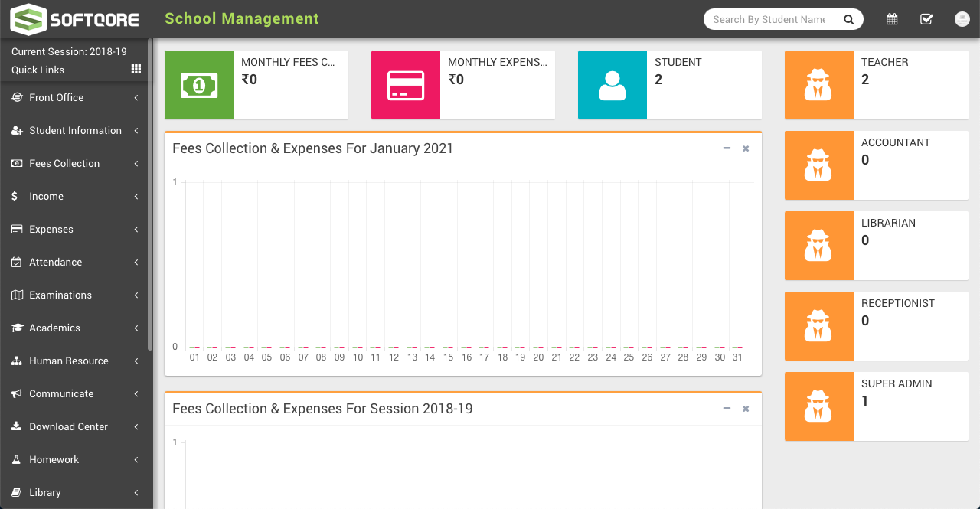Collapse the Session 2018-19 chart panel
980x509 pixels.
pos(727,409)
